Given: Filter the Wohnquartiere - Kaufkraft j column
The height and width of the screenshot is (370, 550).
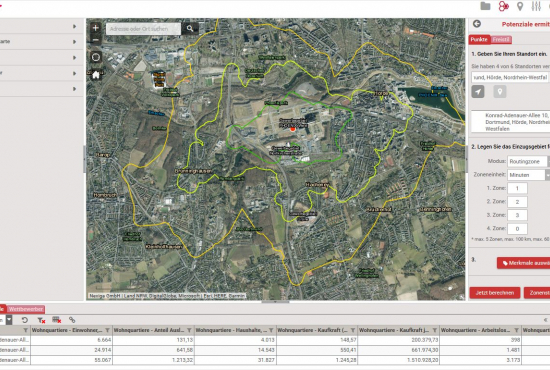Looking at the screenshot, I should click(435, 330).
